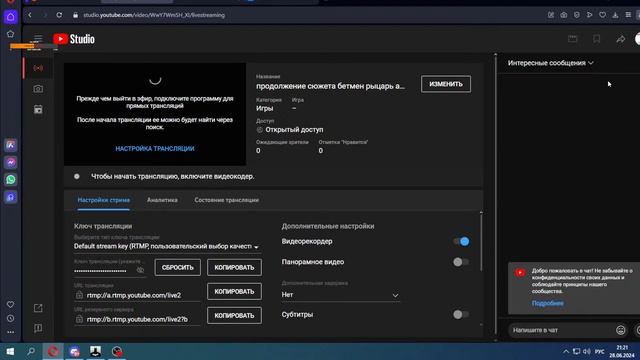The image size is (640, 360).
Task: Open the three-dot more menu in browser sidebar
Action: point(11,332)
